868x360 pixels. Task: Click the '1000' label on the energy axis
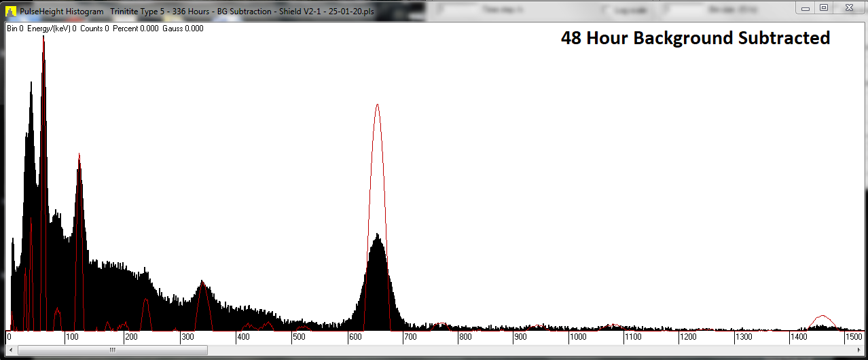point(578,337)
